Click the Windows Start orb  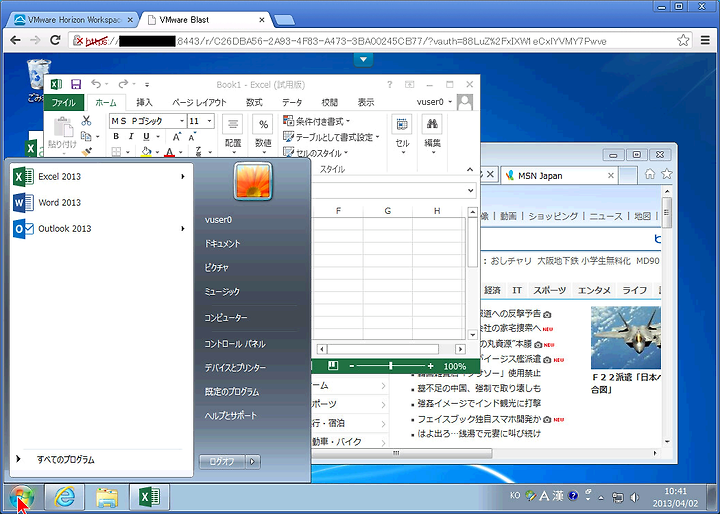click(22, 497)
